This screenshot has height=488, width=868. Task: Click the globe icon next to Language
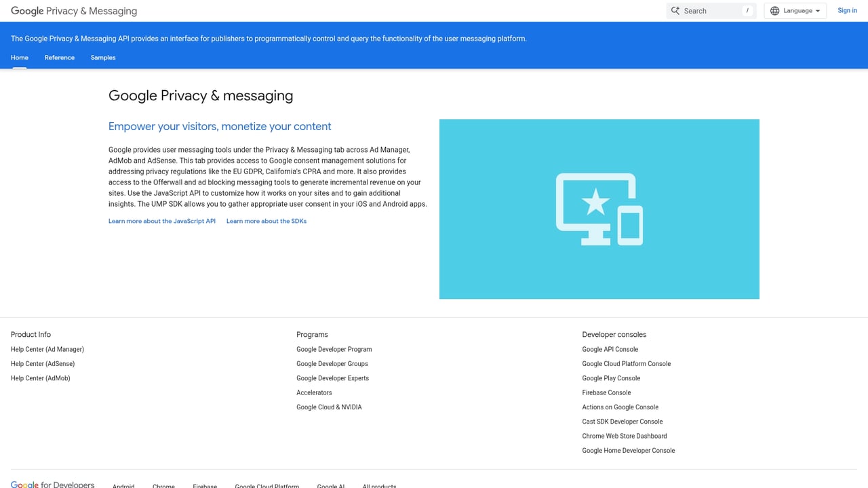coord(774,10)
